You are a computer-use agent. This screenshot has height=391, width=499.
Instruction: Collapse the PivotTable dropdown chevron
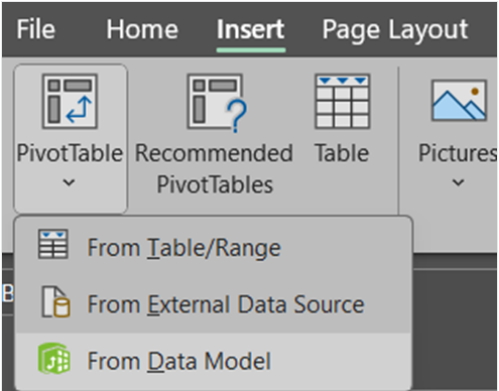pos(69,182)
